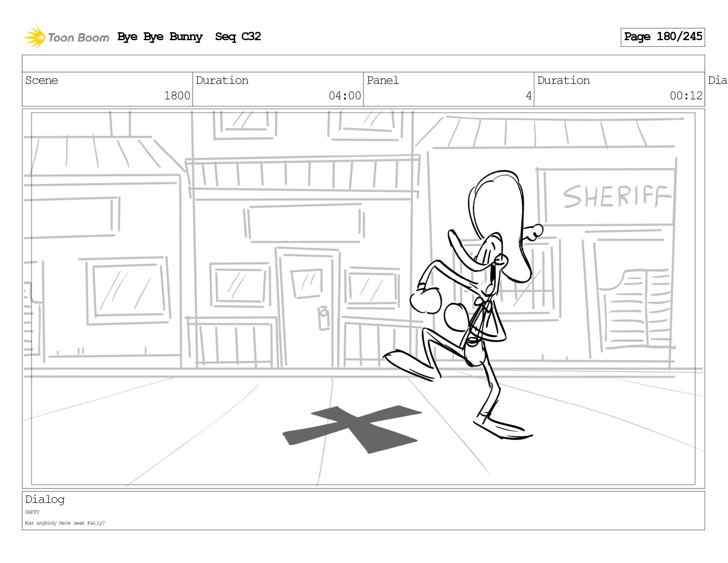The image size is (728, 563).
Task: Click the Toon Boom logo
Action: pyautogui.click(x=66, y=37)
